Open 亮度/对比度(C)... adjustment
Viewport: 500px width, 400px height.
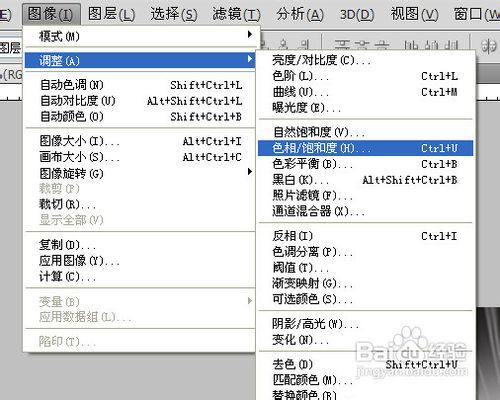366,60
